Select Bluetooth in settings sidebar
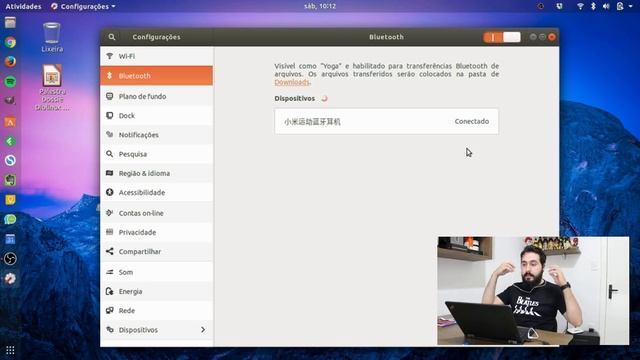Screen dimensions: 640x360 [x=156, y=76]
